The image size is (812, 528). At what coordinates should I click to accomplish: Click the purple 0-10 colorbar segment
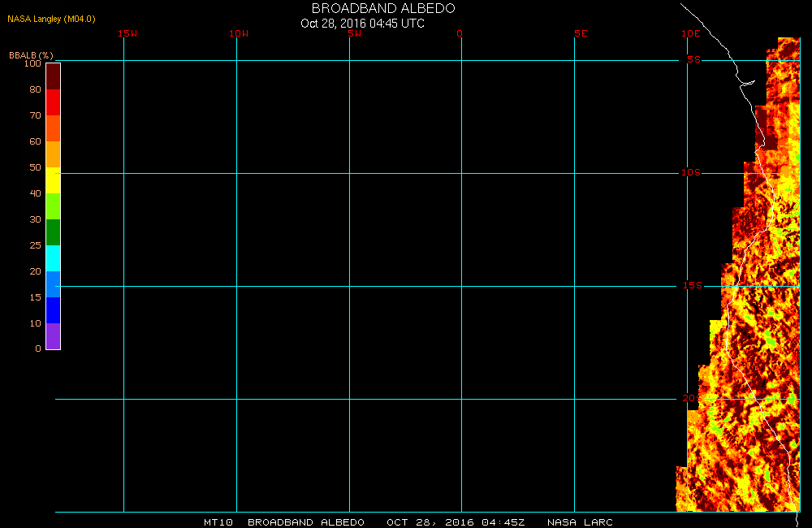pos(54,336)
